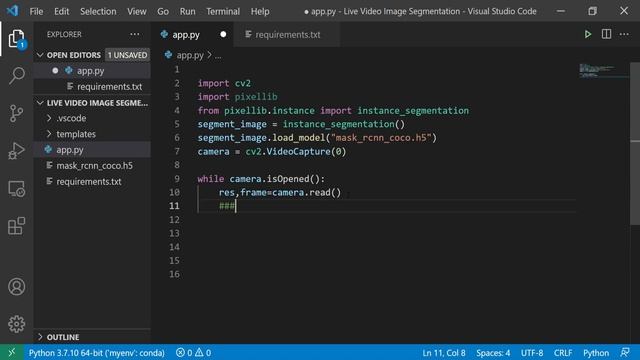Click Python icon in breadcrumb app.py
This screenshot has height=360, width=640.
point(168,55)
